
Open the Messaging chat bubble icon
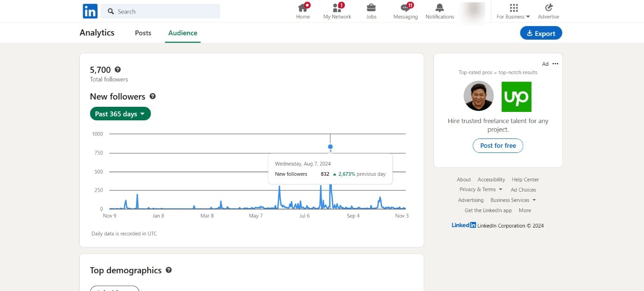pyautogui.click(x=405, y=8)
